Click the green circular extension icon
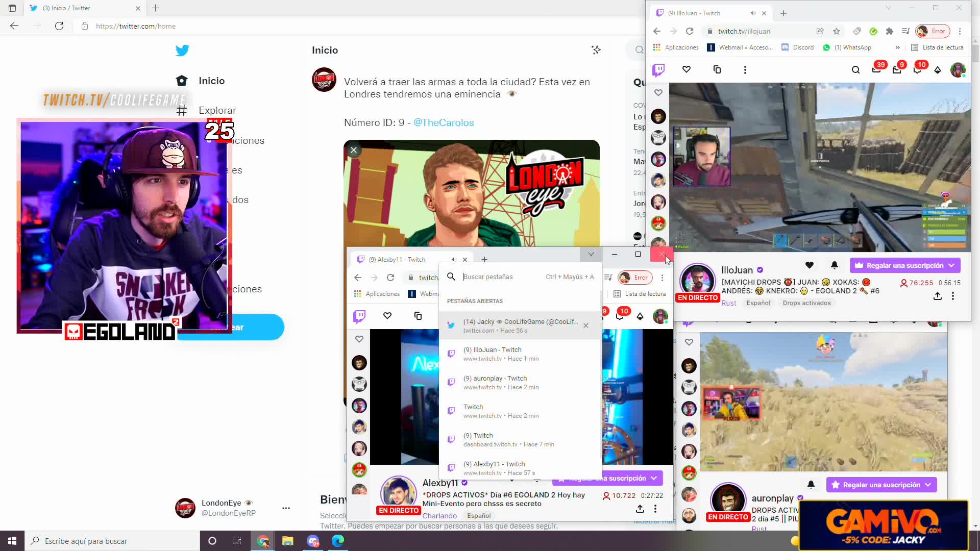Viewport: 980px width, 551px height. click(x=873, y=31)
